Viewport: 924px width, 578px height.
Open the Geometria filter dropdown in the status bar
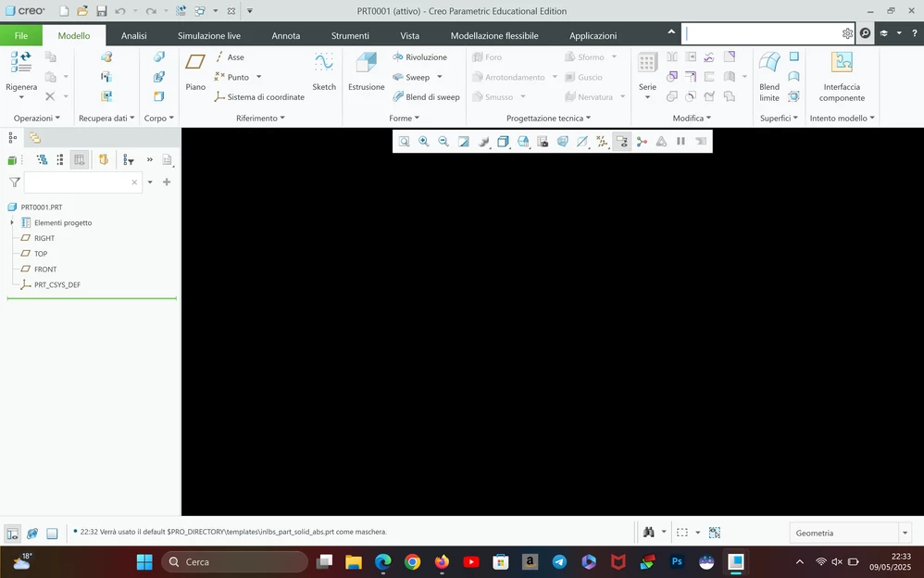[x=905, y=533]
